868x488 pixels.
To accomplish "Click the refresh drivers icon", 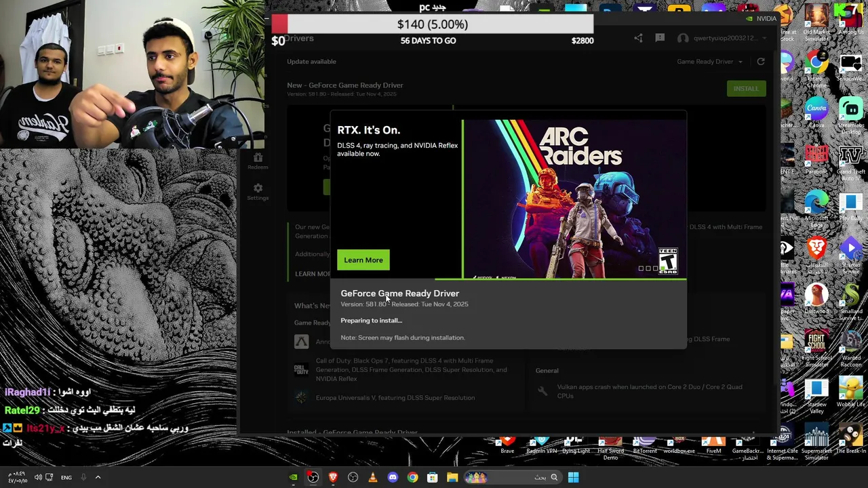I will tap(761, 62).
